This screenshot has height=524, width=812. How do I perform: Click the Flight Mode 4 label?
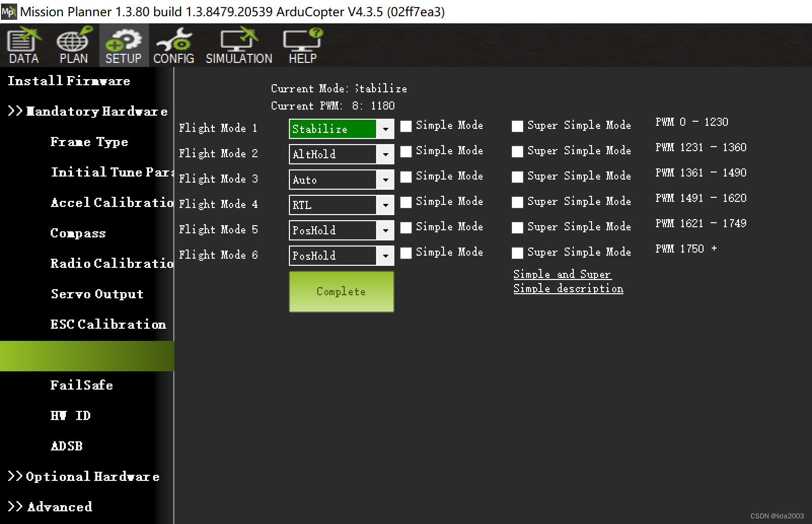(218, 204)
